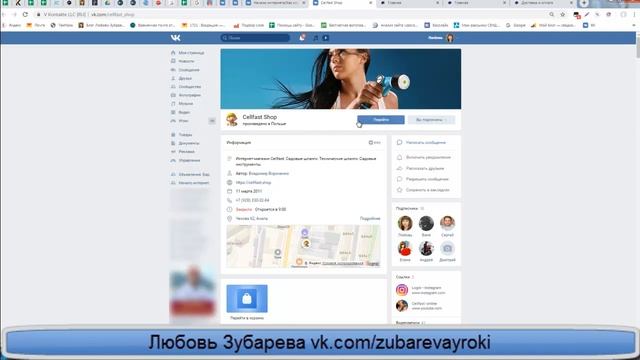Focus the VK search field
Screen dimensions: 640x360
tap(255, 38)
